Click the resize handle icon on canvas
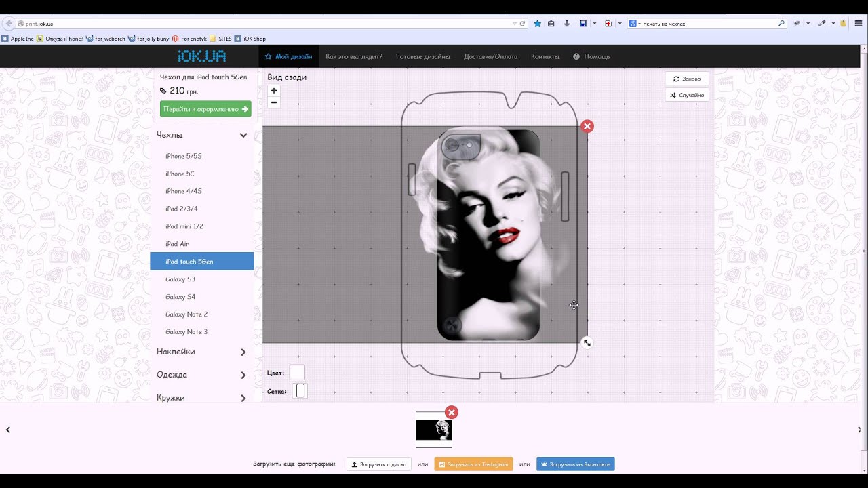 point(587,343)
